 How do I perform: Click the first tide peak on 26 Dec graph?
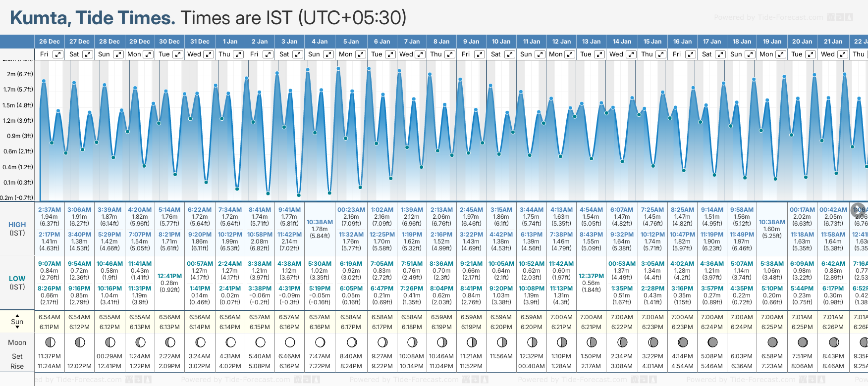(44, 81)
